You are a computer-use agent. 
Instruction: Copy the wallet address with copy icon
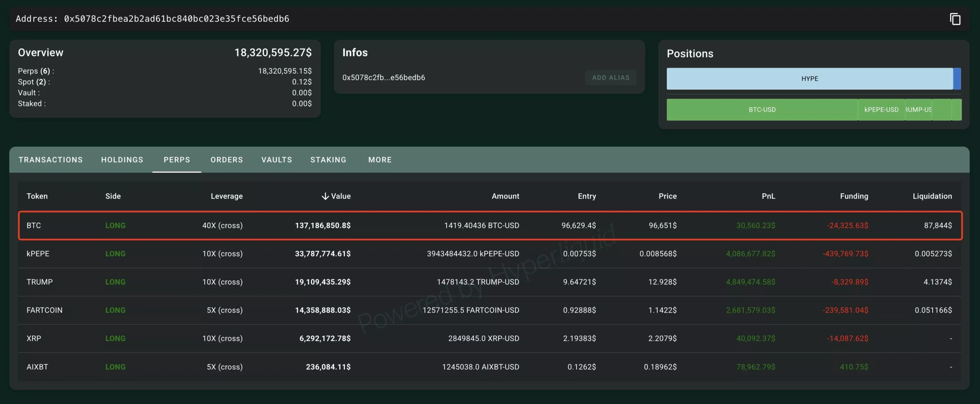point(955,19)
